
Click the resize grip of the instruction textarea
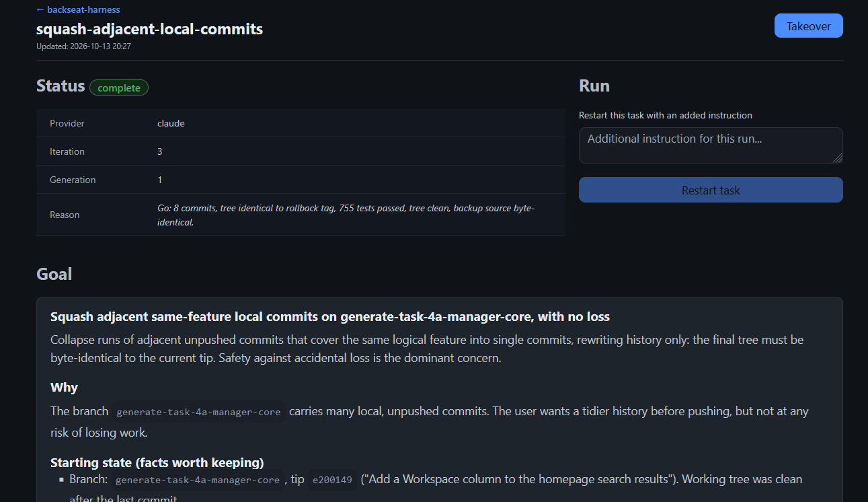click(x=837, y=157)
